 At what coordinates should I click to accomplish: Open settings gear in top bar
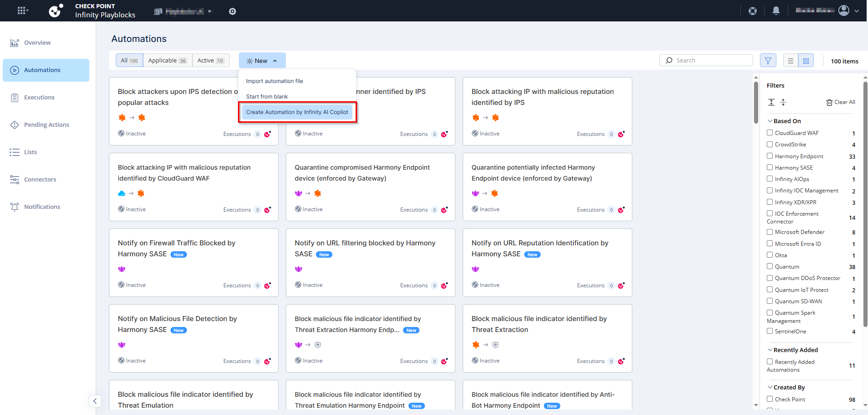[x=232, y=11]
